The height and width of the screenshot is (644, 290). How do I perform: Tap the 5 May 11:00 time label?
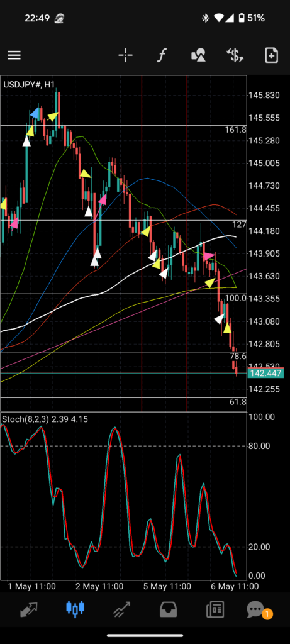pyautogui.click(x=167, y=586)
